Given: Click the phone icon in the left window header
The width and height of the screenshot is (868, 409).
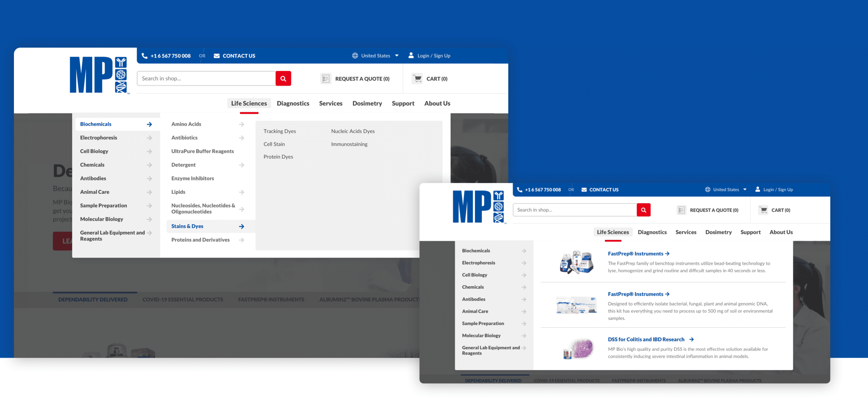Looking at the screenshot, I should [x=145, y=56].
